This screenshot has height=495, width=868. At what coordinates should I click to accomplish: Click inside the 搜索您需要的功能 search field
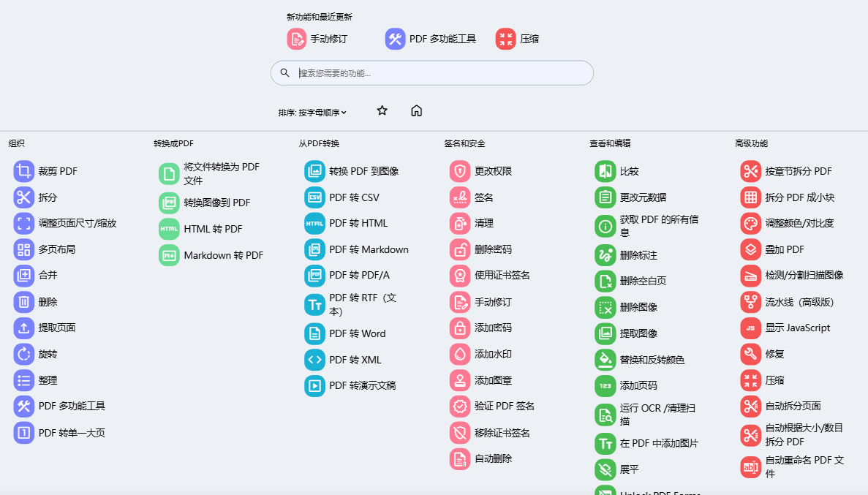(431, 73)
